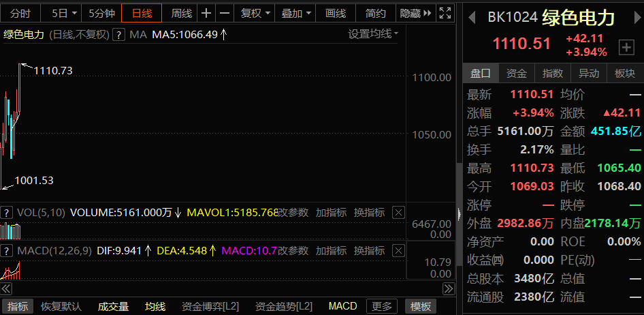Toggle the 模板 template button

(x=421, y=307)
